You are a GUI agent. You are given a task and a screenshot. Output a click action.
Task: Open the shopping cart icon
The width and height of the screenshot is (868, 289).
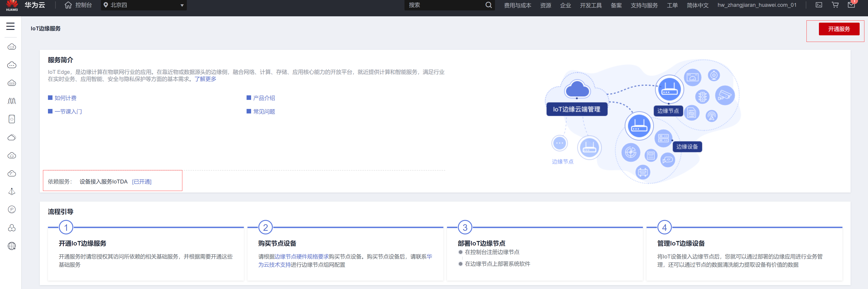[x=835, y=5]
